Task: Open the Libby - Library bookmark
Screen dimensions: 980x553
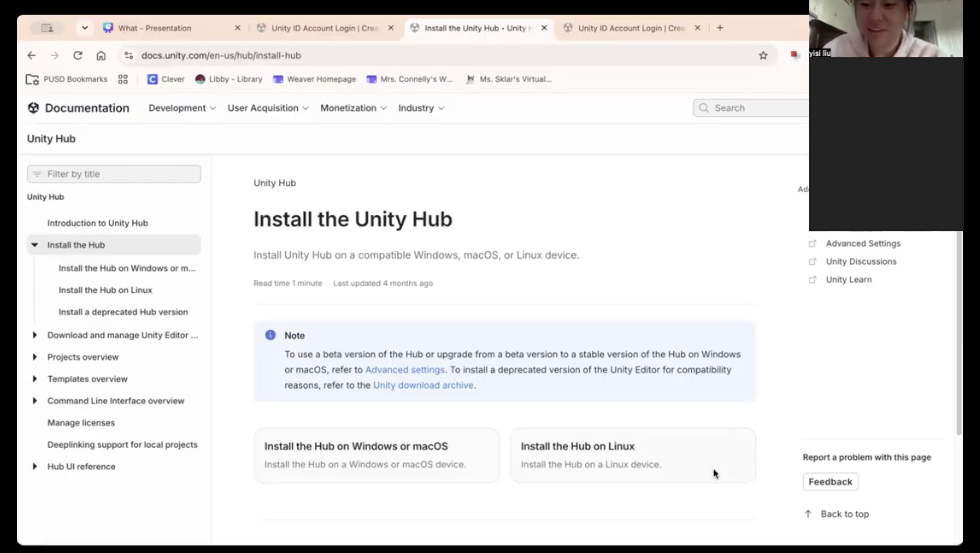Action: (x=229, y=79)
